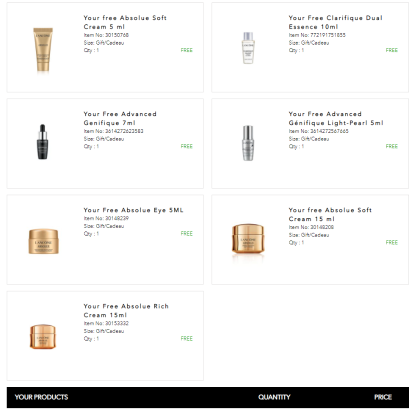Open Your Free Advanced Génifique Light-Pearl title
Viewport: 420px width, 420px height.
(336, 118)
